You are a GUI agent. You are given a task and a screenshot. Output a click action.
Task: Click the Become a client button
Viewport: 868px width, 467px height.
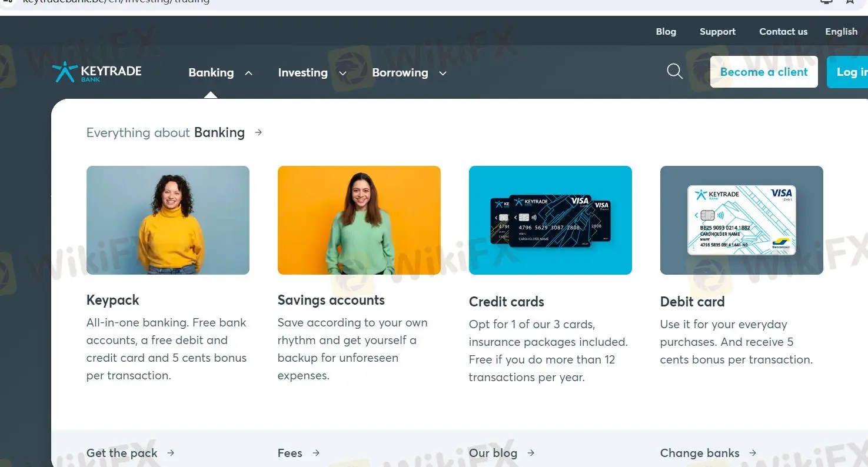(x=764, y=72)
